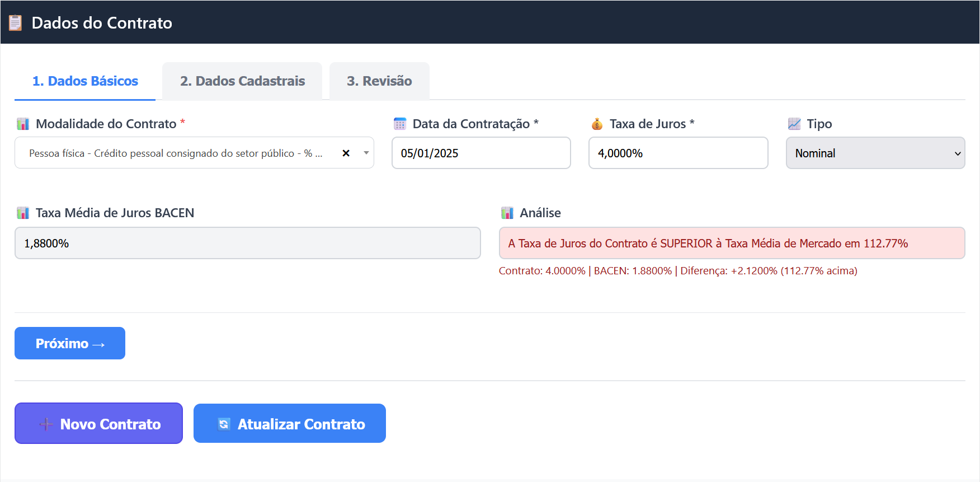Image resolution: width=980 pixels, height=482 pixels.
Task: Click the Análise section label
Action: click(x=540, y=213)
